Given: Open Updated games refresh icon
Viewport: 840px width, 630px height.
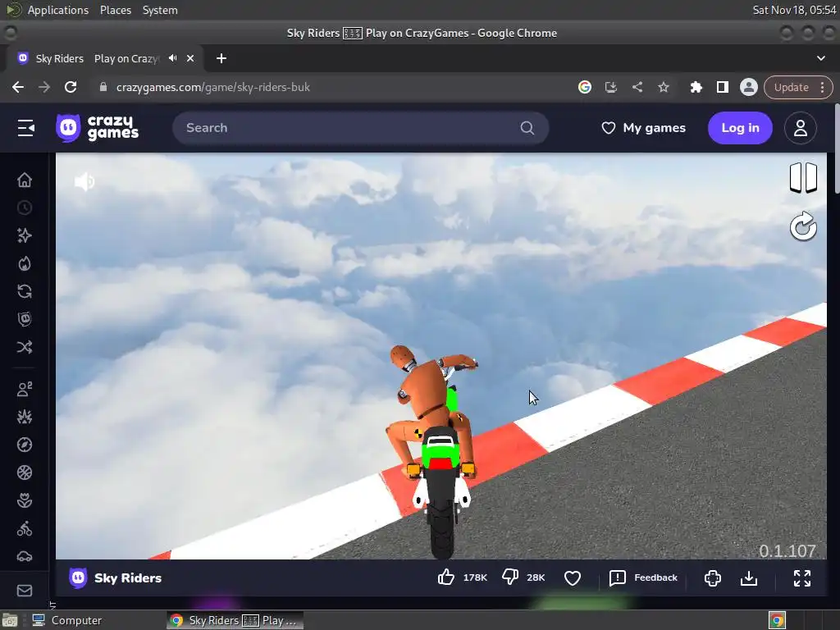Looking at the screenshot, I should pos(25,291).
